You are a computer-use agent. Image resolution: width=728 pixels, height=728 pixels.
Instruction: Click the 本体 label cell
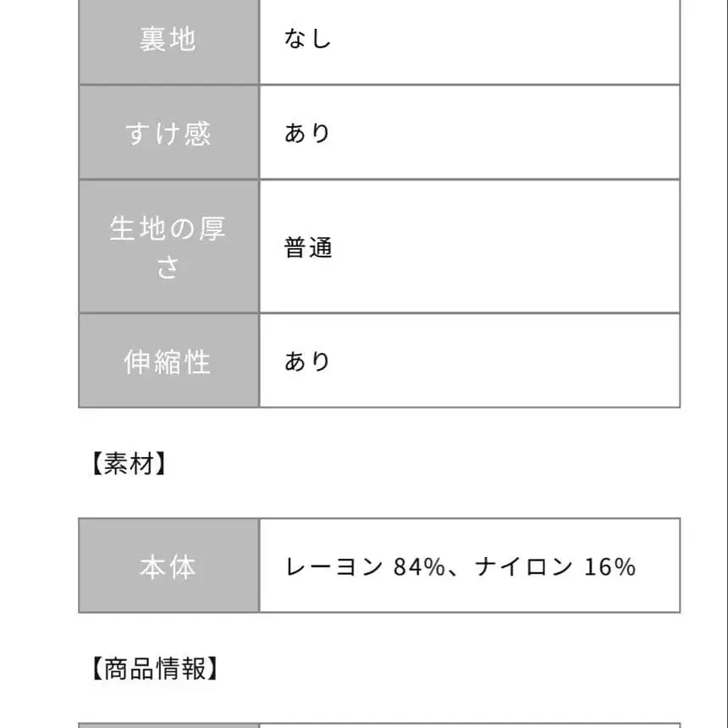point(168,566)
